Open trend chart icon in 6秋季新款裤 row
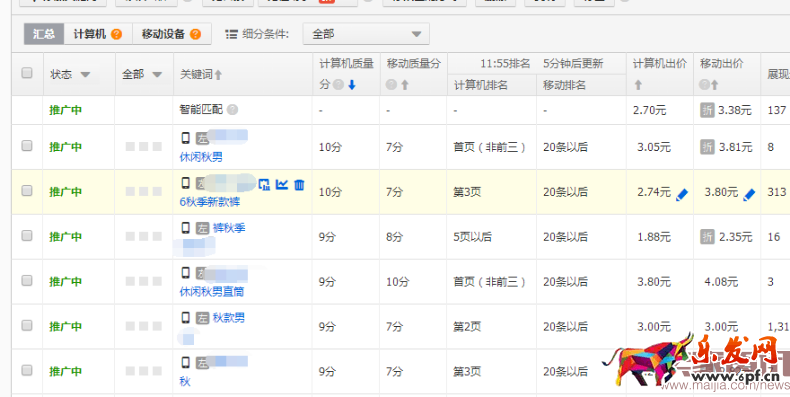The width and height of the screenshot is (790, 397). (x=282, y=184)
